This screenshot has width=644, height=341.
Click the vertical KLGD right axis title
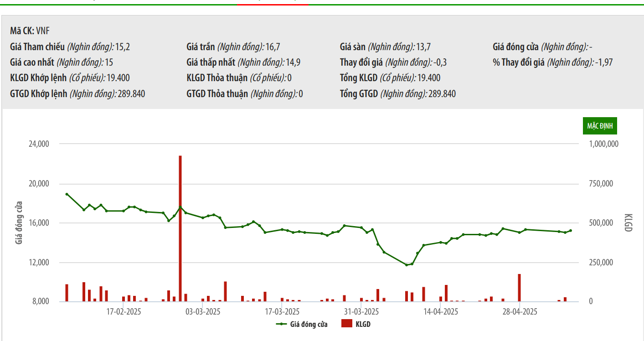[628, 222]
